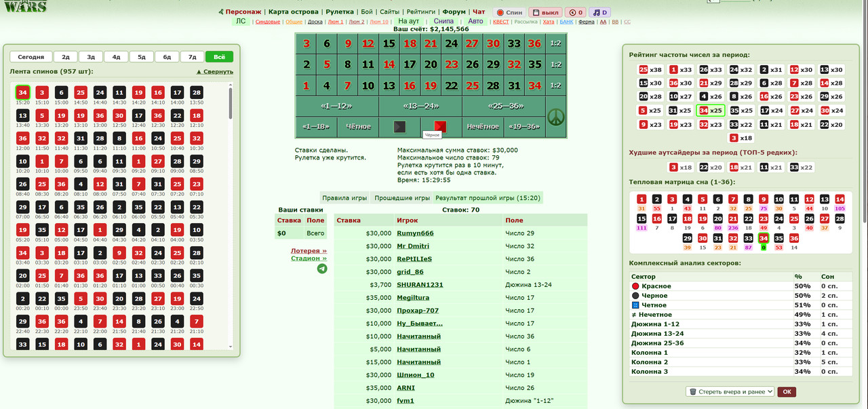Open the Telegram icon below Стадион link
This screenshot has height=409, width=868.
click(x=321, y=269)
